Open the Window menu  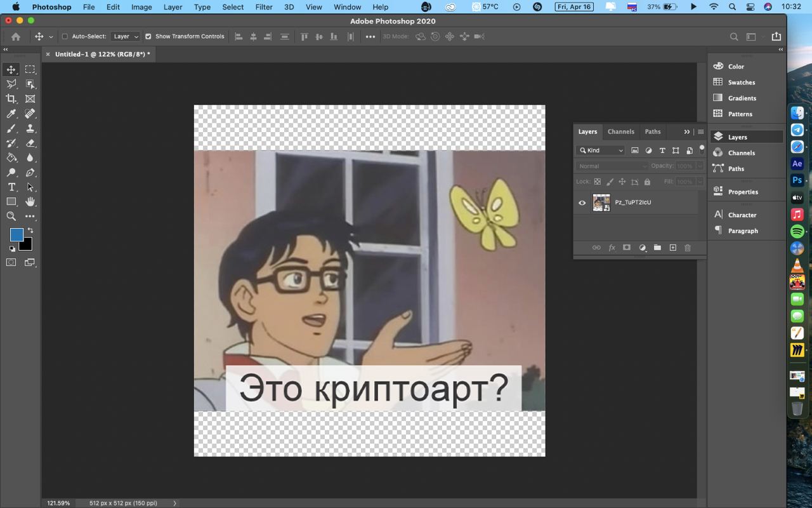point(348,7)
